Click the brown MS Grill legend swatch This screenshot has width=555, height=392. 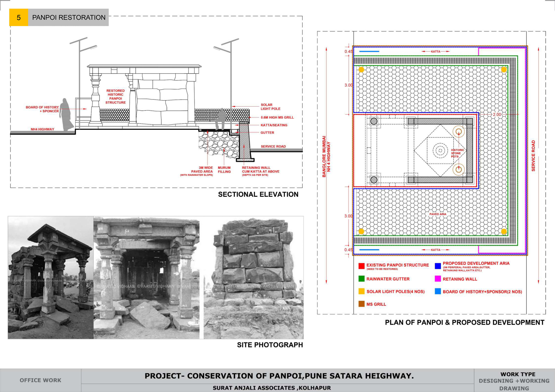361,304
